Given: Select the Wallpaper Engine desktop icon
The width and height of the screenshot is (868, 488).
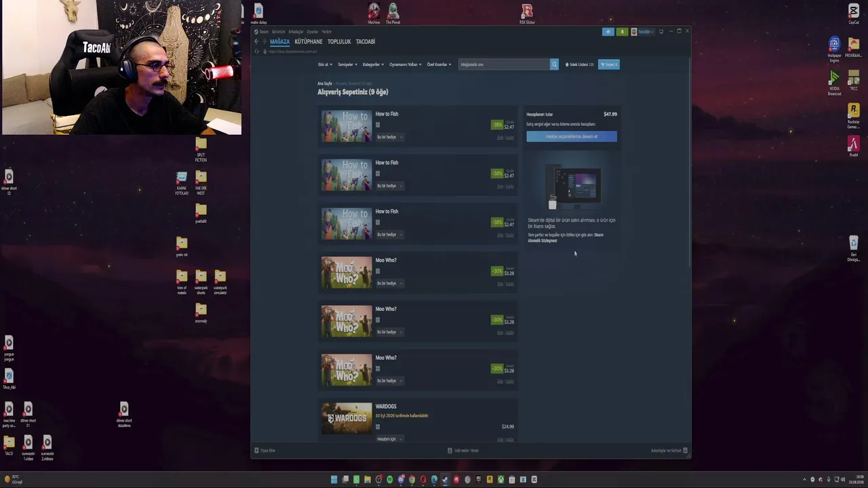Looking at the screenshot, I should click(834, 49).
